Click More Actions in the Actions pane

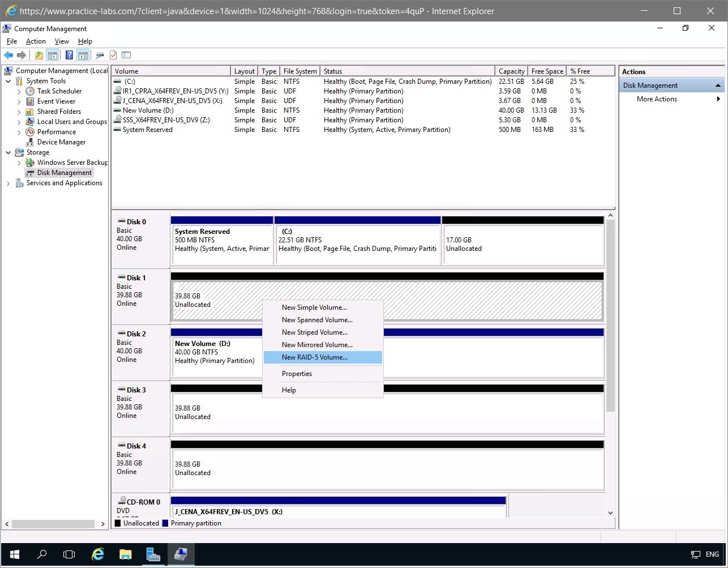[657, 99]
